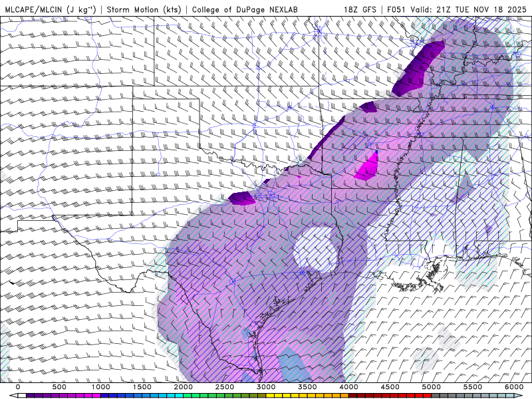This screenshot has width=532, height=399.
Task: Click the F051 forecast hour text
Action: [x=396, y=9]
